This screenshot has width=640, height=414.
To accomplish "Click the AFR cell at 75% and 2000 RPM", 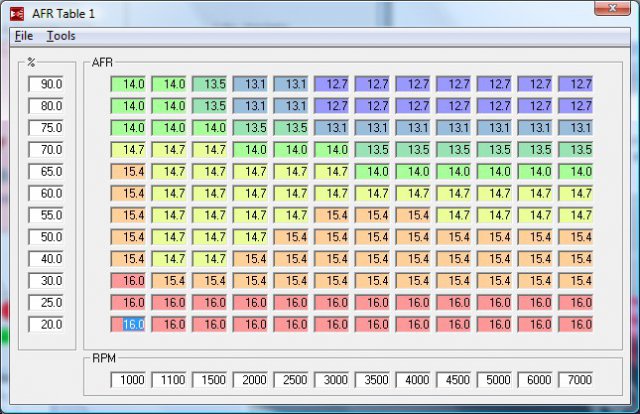I will 250,128.
